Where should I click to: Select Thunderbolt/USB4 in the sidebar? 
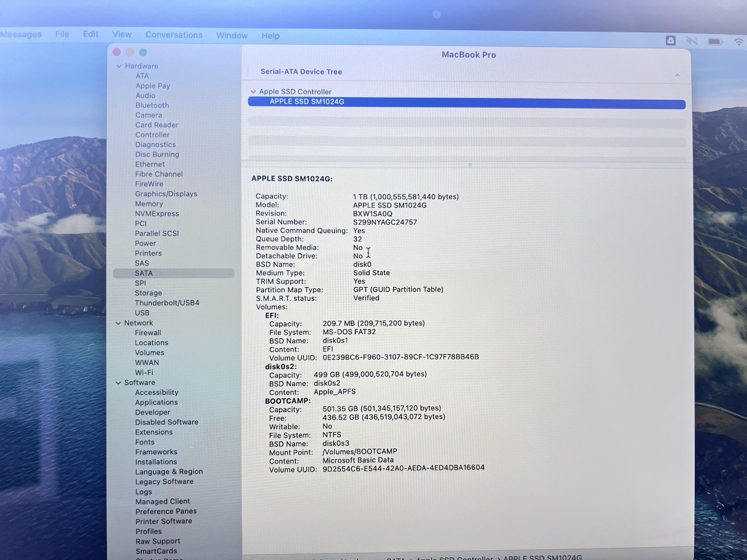tap(167, 303)
